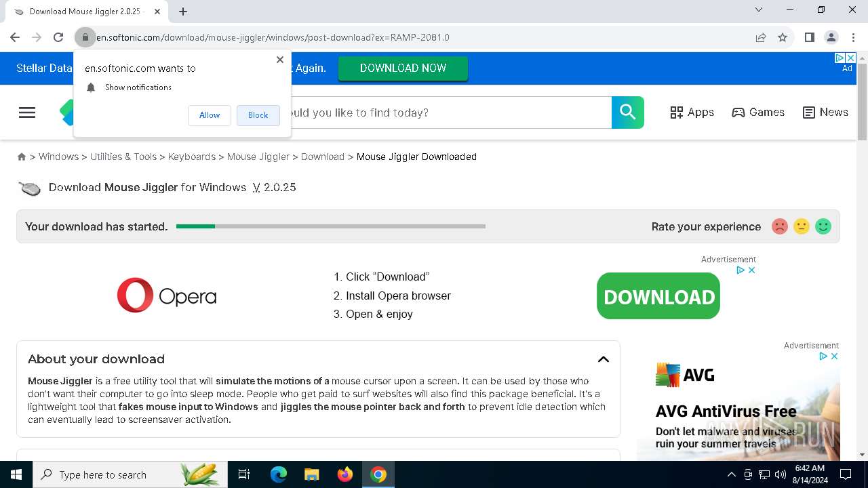Click the Chrome taskbar icon

click(x=378, y=474)
